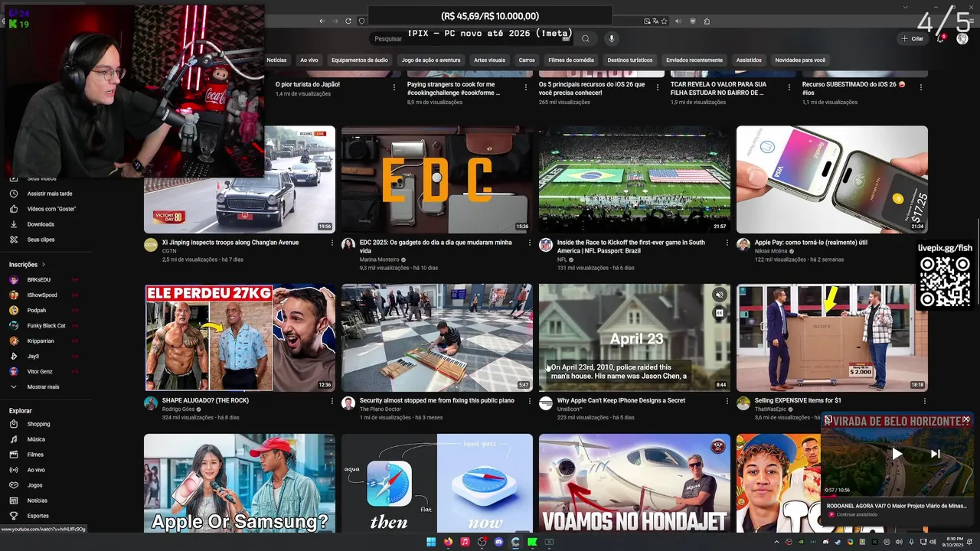Open the Windows Start menu

[431, 542]
